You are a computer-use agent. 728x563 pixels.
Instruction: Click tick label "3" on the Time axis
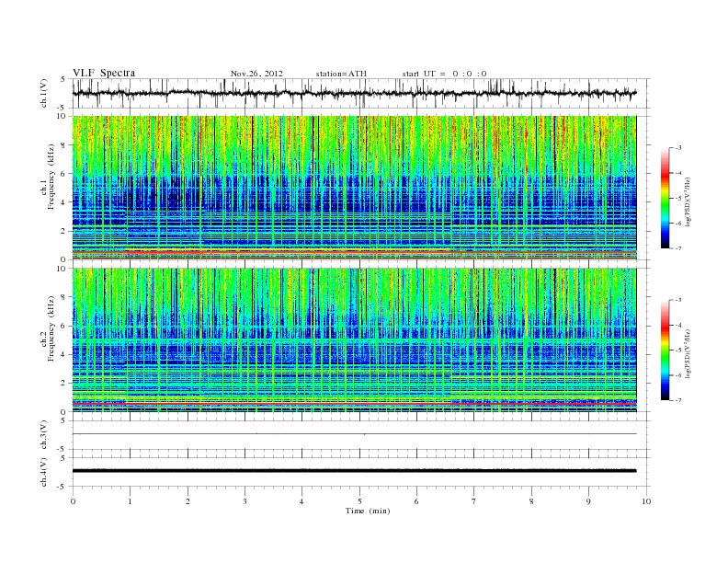[x=245, y=501]
